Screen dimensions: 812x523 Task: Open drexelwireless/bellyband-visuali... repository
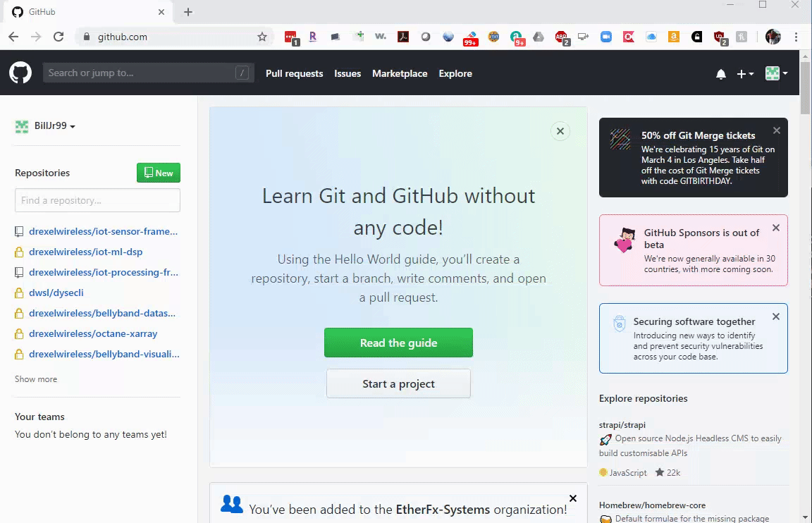coord(104,355)
